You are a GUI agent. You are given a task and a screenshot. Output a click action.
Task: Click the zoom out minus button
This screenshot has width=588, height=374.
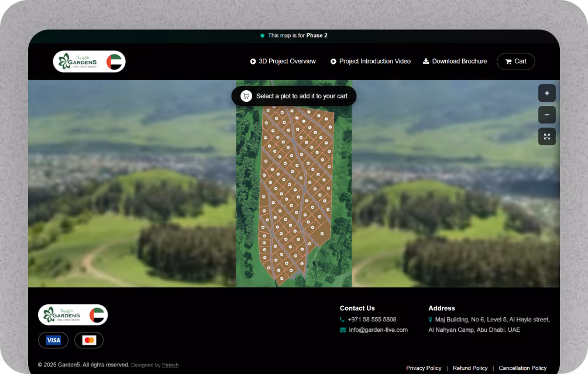coord(546,115)
